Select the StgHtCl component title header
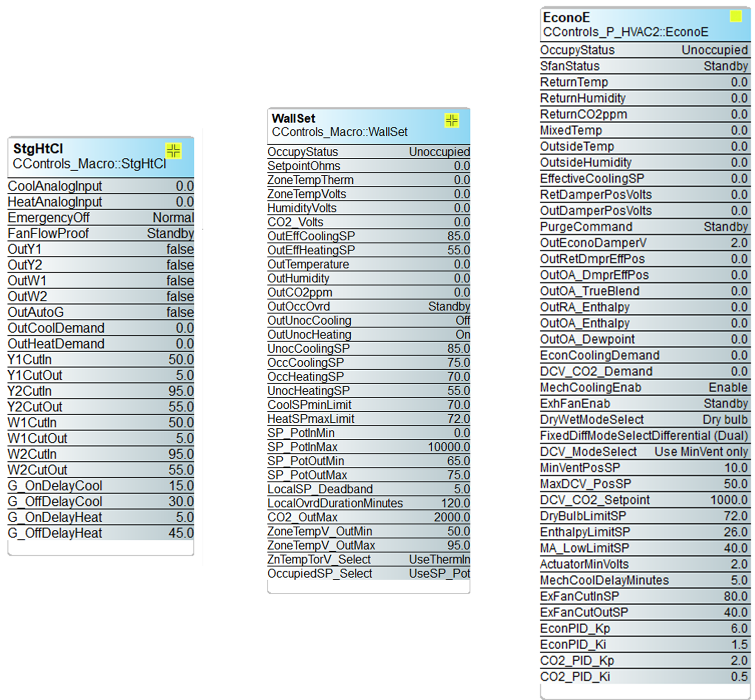 click(x=38, y=149)
